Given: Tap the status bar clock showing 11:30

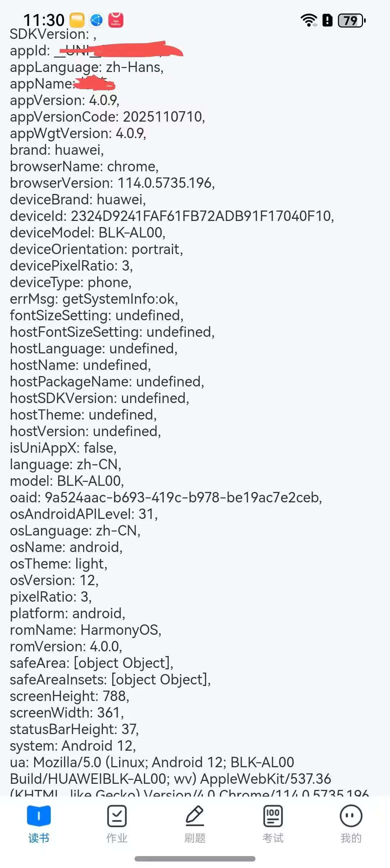Looking at the screenshot, I should pyautogui.click(x=44, y=20).
